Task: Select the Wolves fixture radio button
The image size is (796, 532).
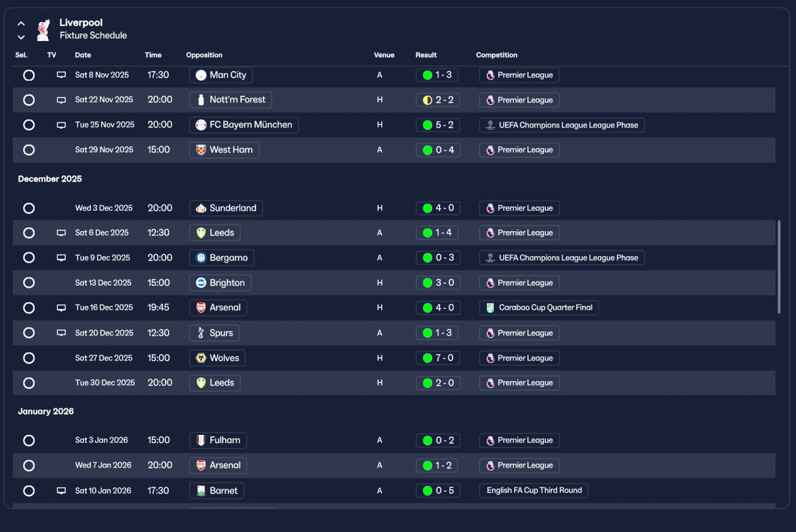Action: pyautogui.click(x=29, y=358)
